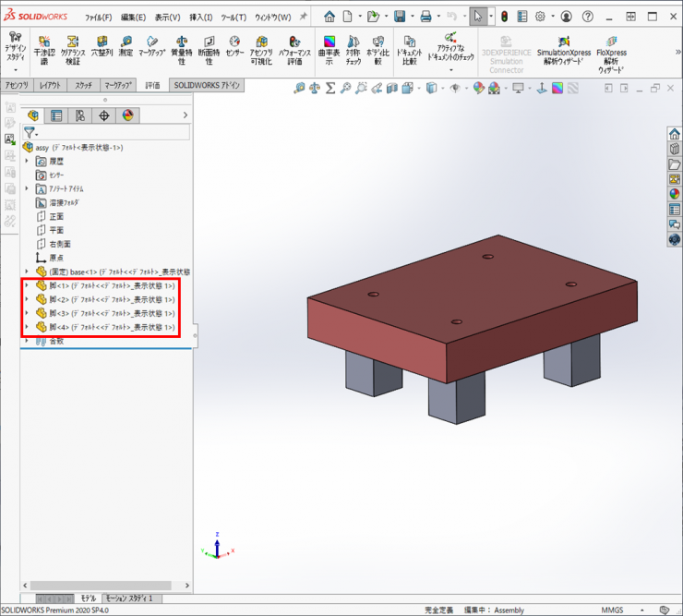Select the DisplayManager tab
This screenshot has width=683, height=616.
pyautogui.click(x=127, y=115)
